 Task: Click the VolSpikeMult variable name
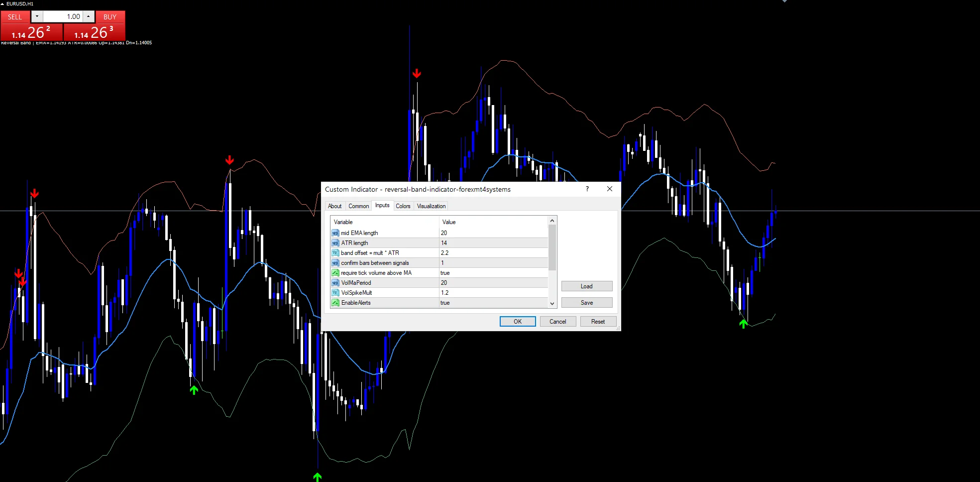(x=356, y=293)
